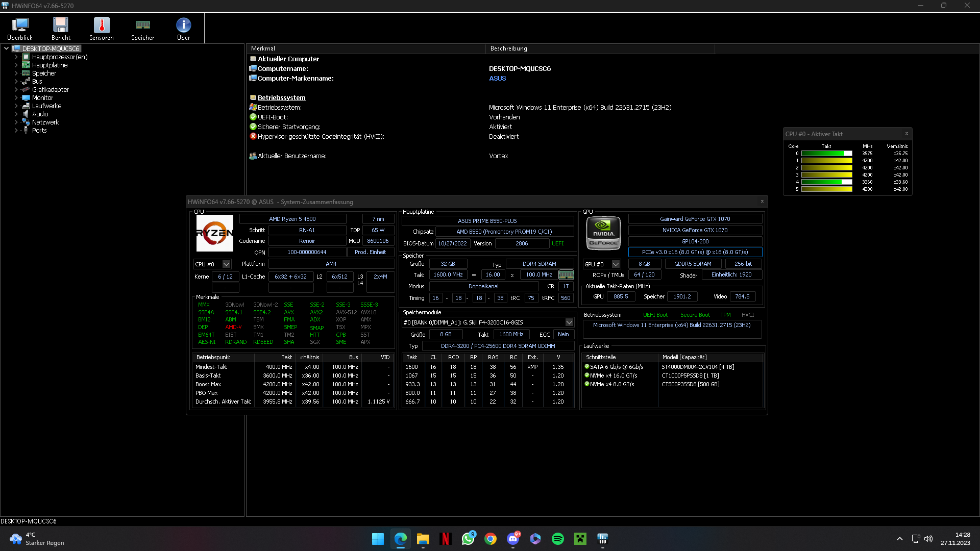Click the Merkmal column header
Screen dimensions: 980x551
tap(365, 48)
